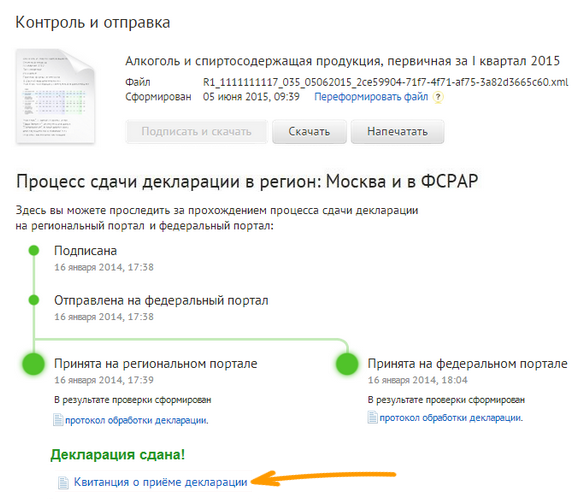Click the green 'Подписана' status dot

coord(34,251)
